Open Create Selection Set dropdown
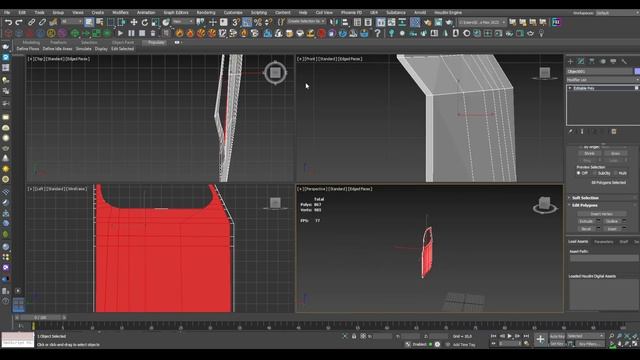This screenshot has width=640, height=360. click(306, 21)
